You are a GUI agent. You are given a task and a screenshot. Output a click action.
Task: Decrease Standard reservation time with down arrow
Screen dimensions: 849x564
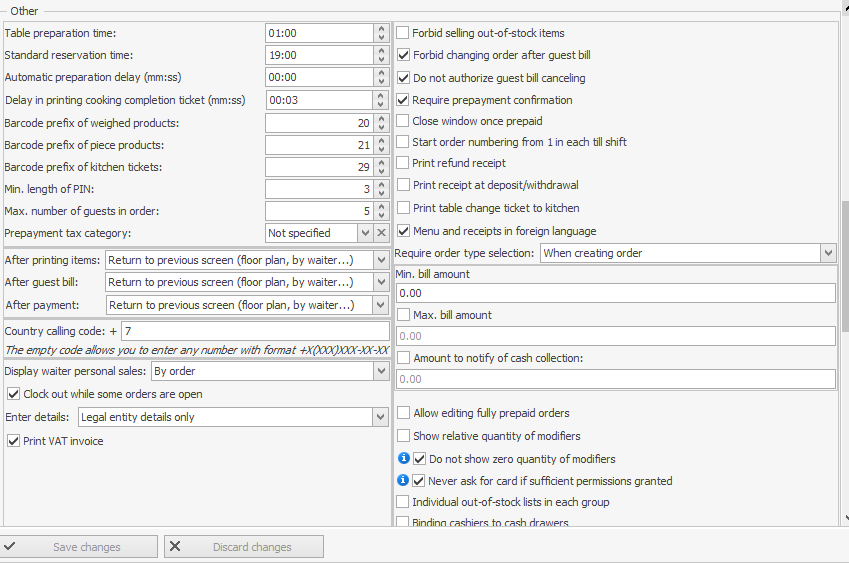(381, 60)
